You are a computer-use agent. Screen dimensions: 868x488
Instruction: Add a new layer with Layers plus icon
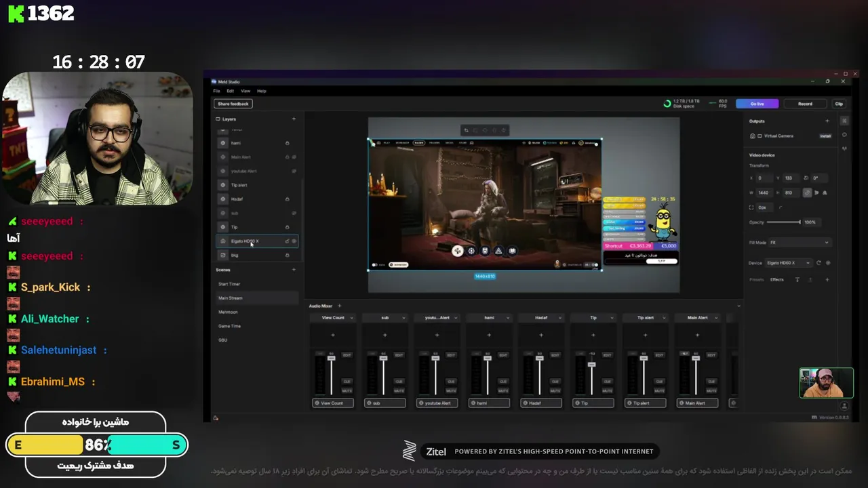294,119
